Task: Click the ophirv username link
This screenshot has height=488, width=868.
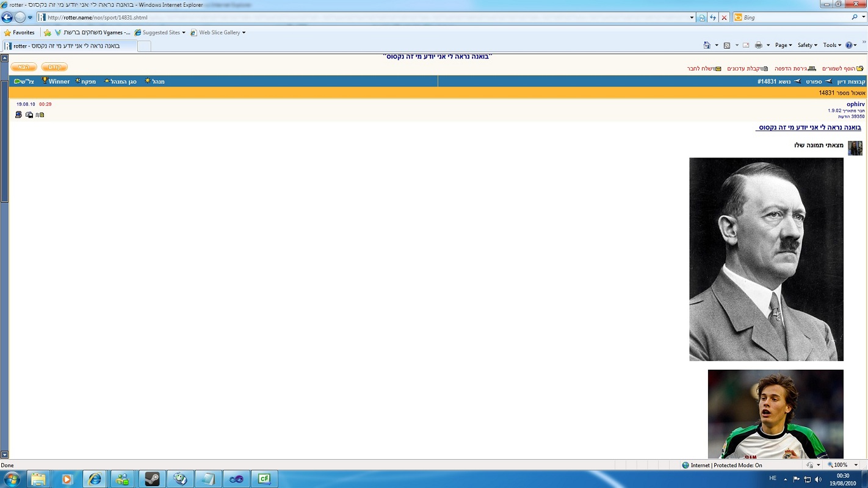Action: pos(855,104)
